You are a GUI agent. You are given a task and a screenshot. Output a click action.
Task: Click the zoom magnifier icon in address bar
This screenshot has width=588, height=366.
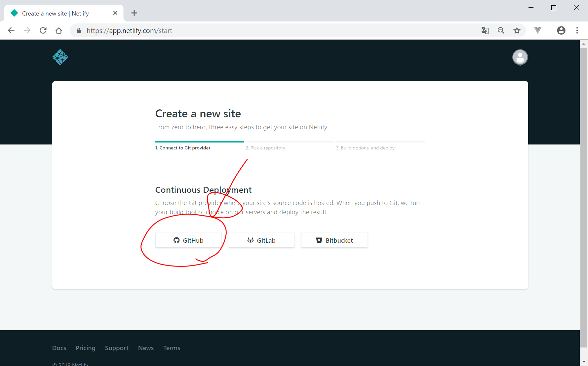click(x=501, y=30)
